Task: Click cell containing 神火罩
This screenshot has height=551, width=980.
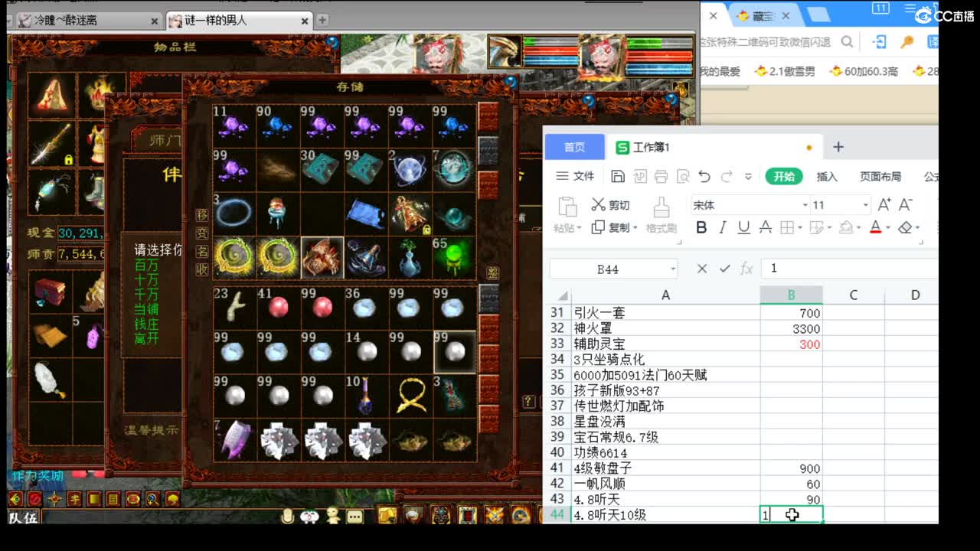Action: (x=665, y=328)
